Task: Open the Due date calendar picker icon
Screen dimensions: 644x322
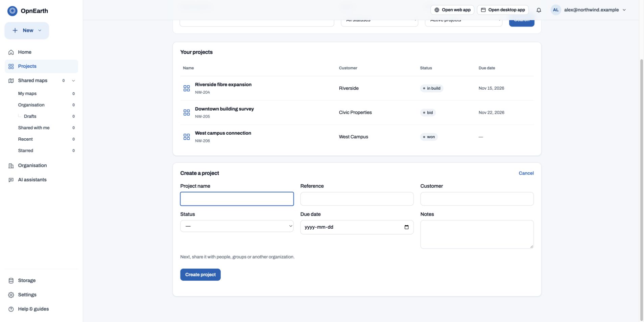Action: coord(406,227)
